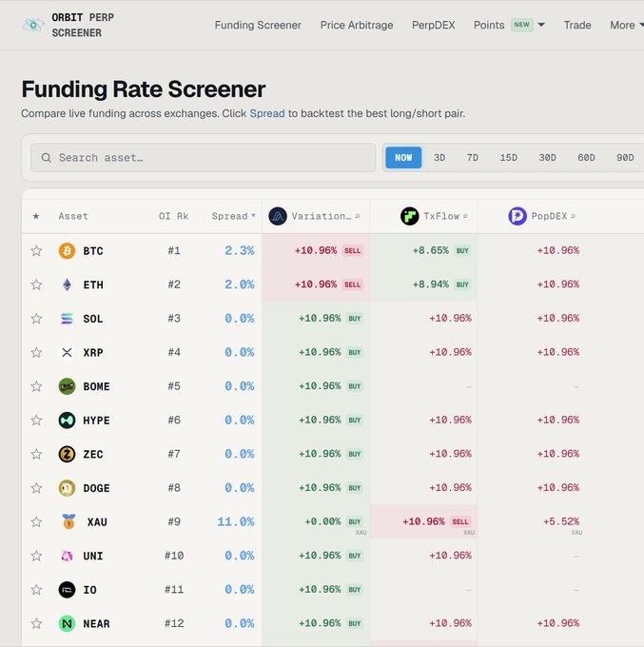Click the Spread link in the description
Image resolution: width=644 pixels, height=647 pixels.
(x=267, y=113)
